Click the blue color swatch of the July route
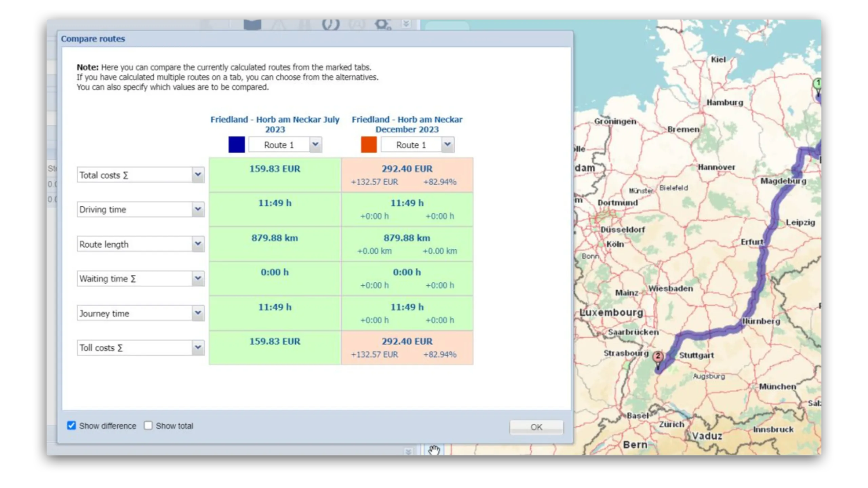Screen dimensions: 868x488 237,145
